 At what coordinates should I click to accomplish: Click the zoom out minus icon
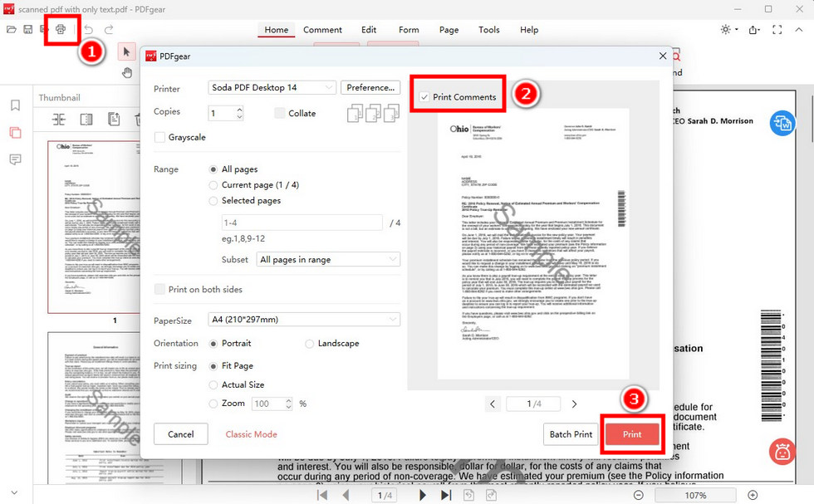[x=639, y=495]
